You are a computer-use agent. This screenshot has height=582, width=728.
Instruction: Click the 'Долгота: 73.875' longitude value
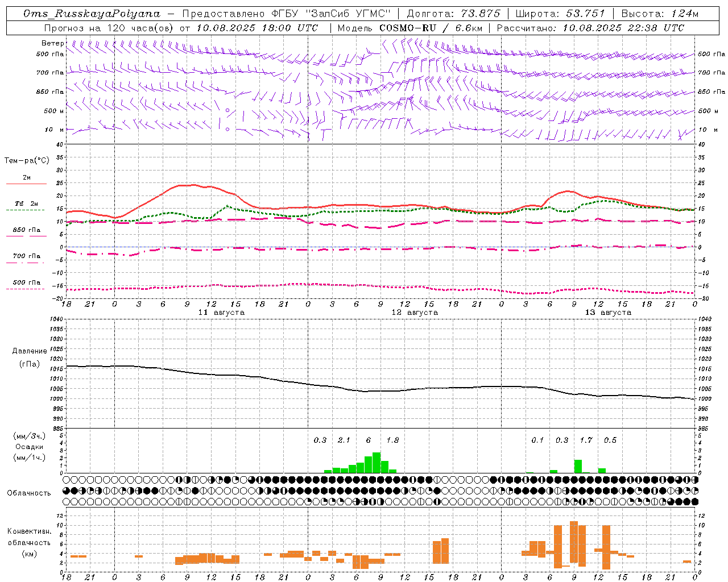[453, 14]
